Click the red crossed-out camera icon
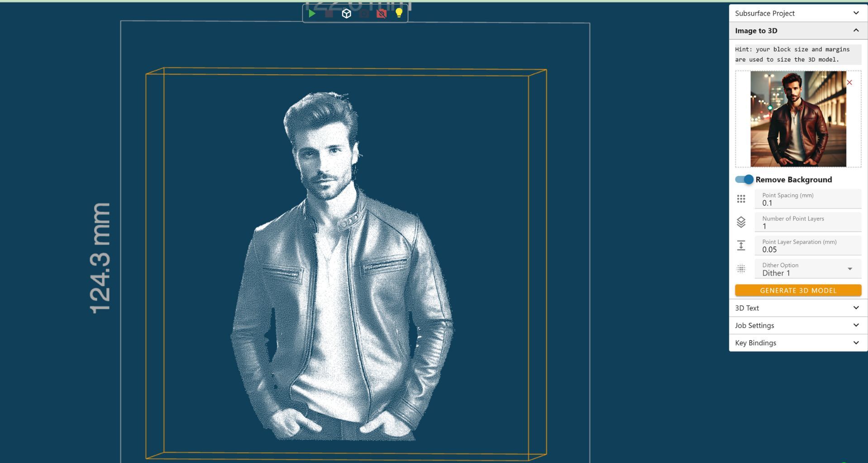 tap(382, 14)
